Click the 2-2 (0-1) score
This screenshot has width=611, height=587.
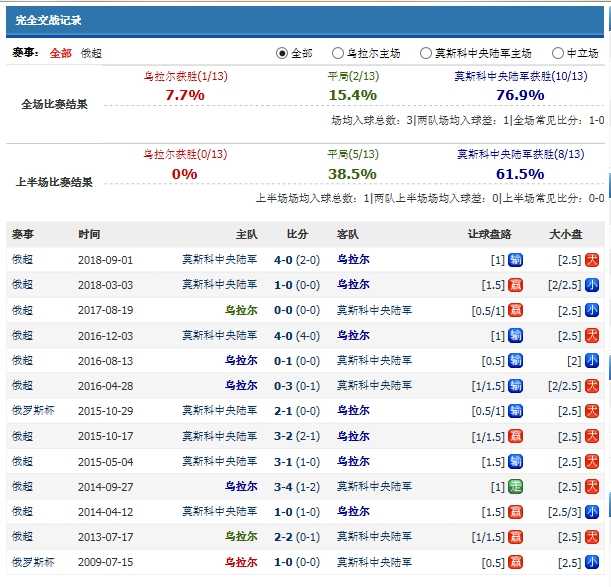(x=297, y=537)
